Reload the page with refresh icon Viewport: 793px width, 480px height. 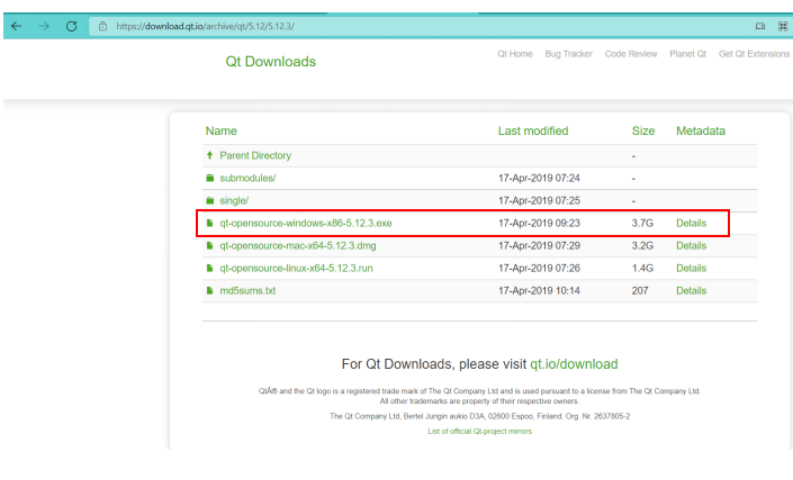pos(71,26)
